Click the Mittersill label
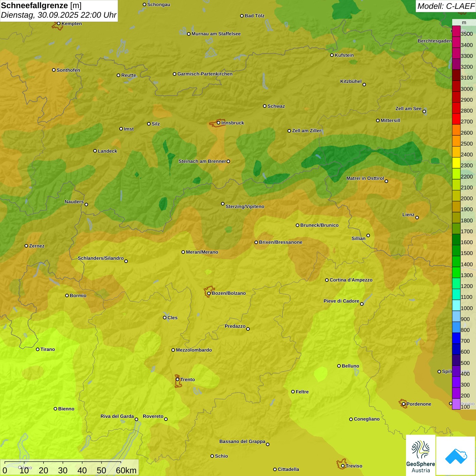This screenshot has height=476, width=476. pyautogui.click(x=390, y=120)
